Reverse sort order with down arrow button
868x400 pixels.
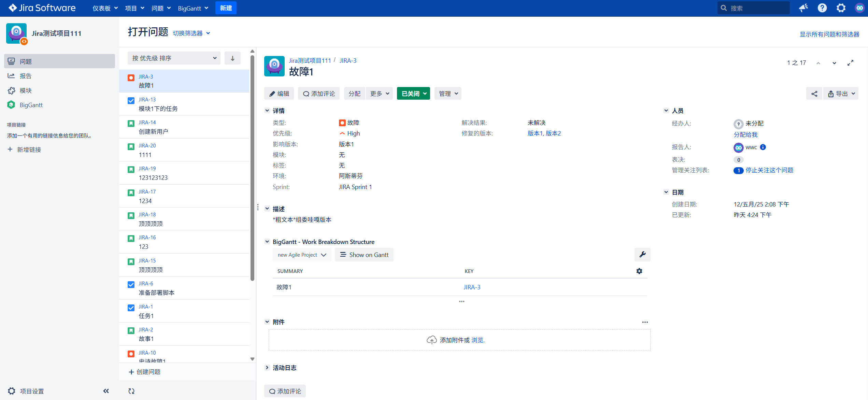pos(232,58)
